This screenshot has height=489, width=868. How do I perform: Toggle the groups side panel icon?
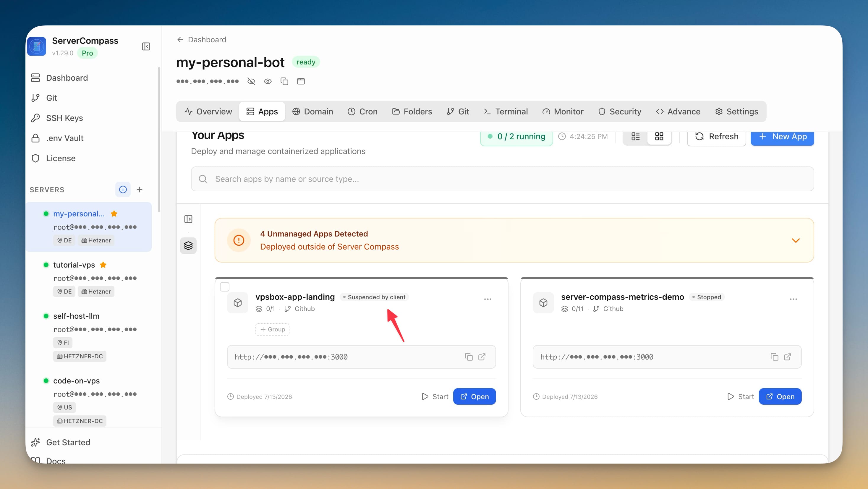188,219
